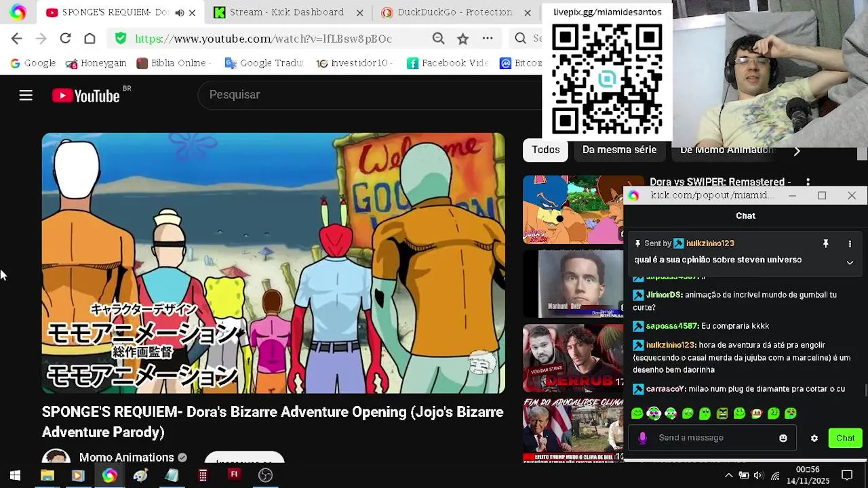This screenshot has height=488, width=868.
Task: Focus the Send a message field
Action: click(713, 438)
